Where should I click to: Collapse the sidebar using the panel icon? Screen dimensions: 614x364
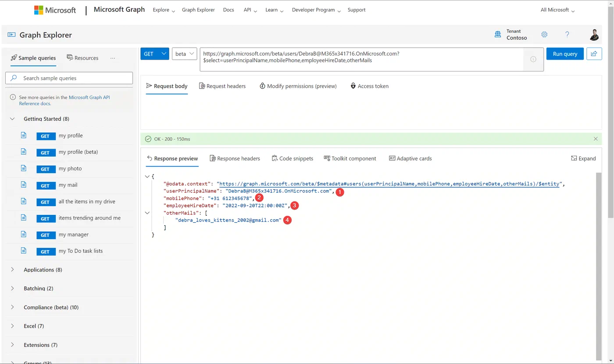click(x=11, y=35)
